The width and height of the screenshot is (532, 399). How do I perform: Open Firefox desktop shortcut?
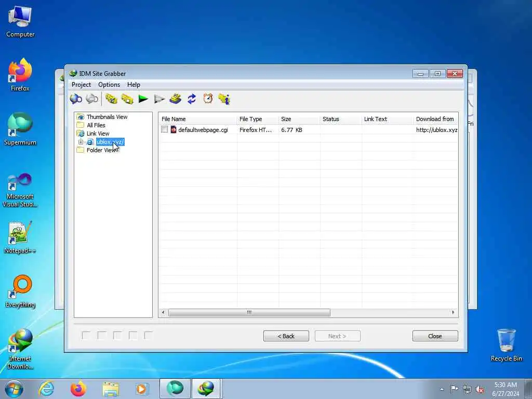pos(20,75)
